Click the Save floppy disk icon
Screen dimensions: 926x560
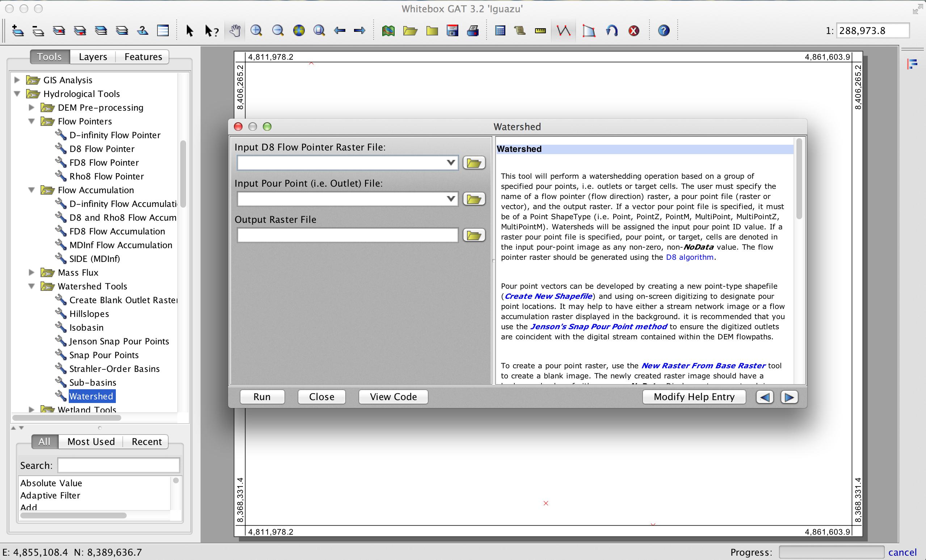pyautogui.click(x=452, y=30)
